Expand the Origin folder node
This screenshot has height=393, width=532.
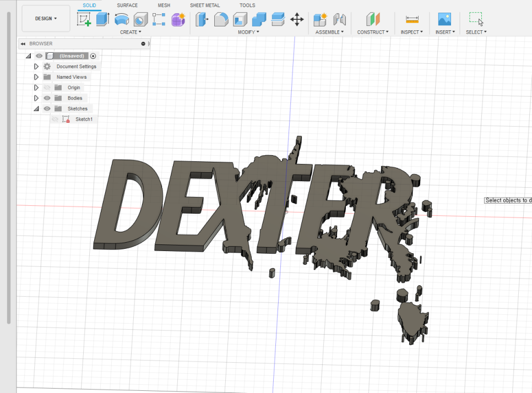coord(36,88)
